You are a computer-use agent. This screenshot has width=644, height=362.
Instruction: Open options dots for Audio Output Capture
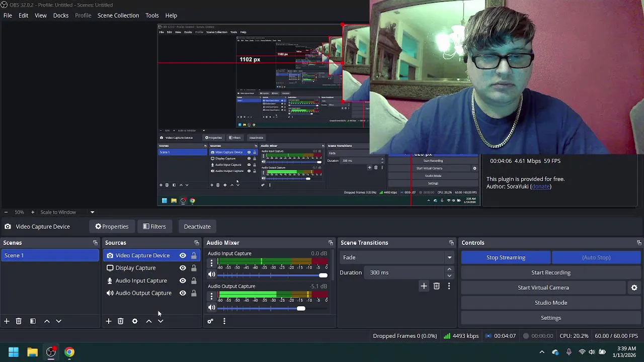212,296
